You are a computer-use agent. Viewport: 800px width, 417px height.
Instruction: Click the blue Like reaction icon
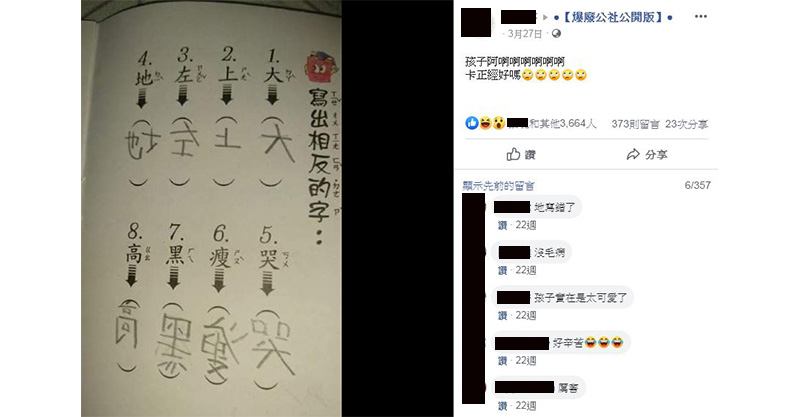pos(472,123)
